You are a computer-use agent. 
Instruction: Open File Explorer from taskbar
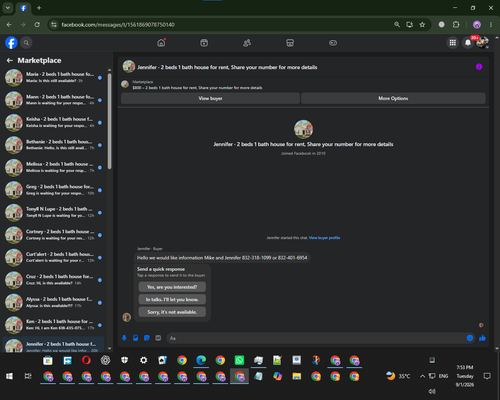pyautogui.click(x=296, y=376)
